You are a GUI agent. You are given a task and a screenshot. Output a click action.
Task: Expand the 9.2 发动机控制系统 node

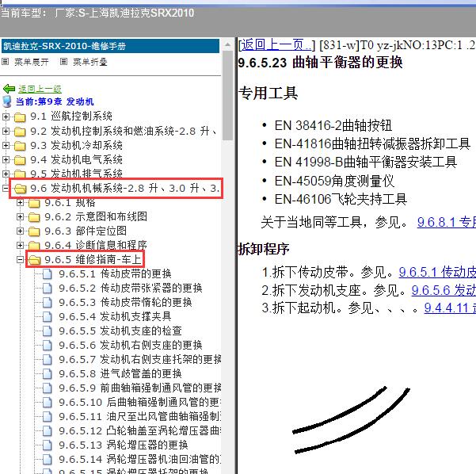(x=6, y=131)
